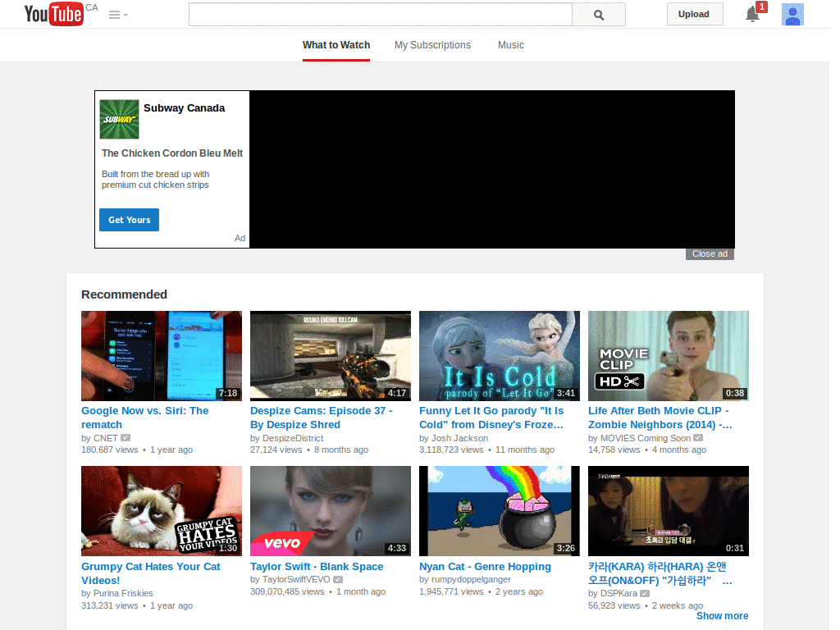Viewport: 840px width, 630px height.
Task: Click the Close ad button
Action: pos(710,254)
